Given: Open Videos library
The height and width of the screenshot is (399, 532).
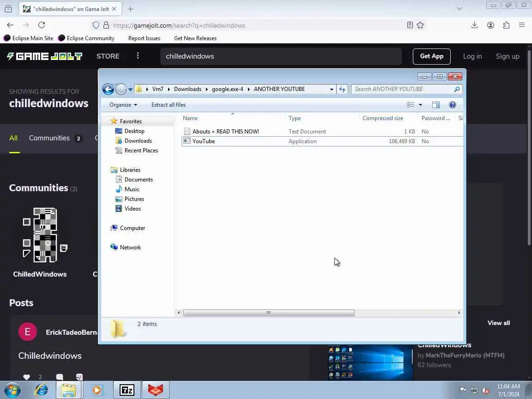Looking at the screenshot, I should (x=133, y=209).
